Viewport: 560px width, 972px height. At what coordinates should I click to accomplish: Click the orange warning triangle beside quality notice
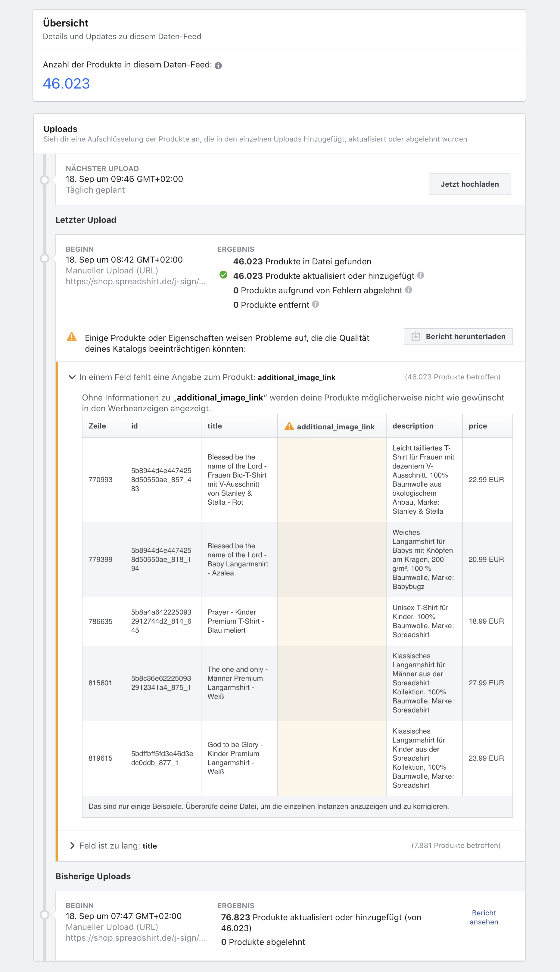tap(72, 337)
